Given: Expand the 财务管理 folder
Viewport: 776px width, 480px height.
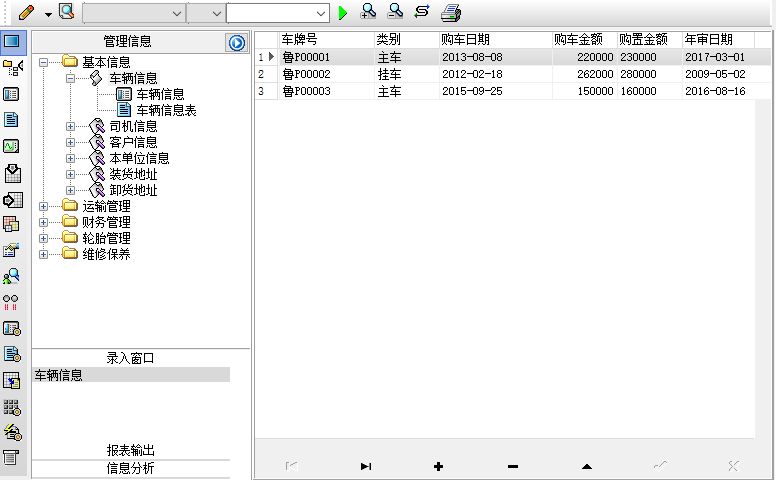Looking at the screenshot, I should [x=44, y=223].
